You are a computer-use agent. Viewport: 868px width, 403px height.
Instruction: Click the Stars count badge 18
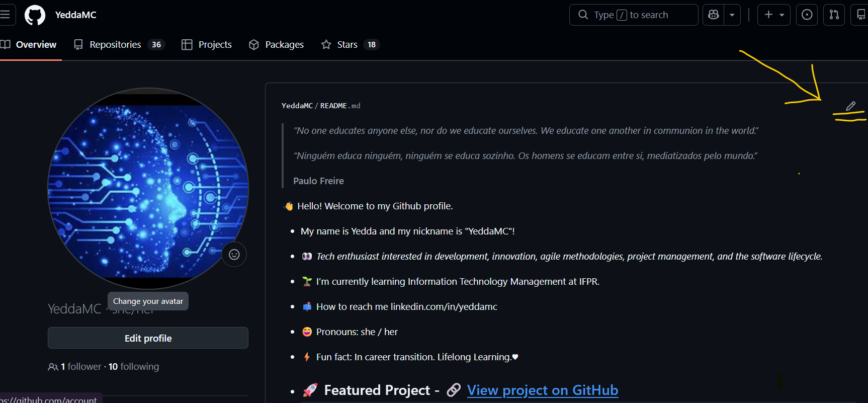point(372,45)
